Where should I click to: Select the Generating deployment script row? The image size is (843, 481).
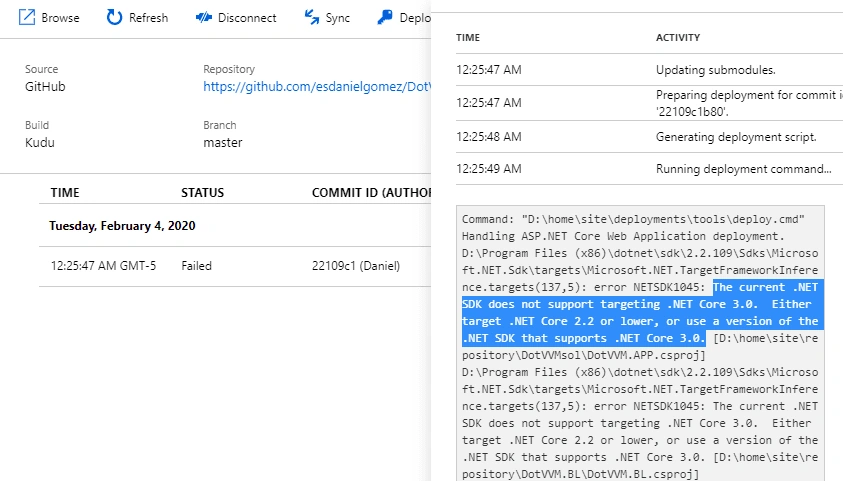[649, 137]
